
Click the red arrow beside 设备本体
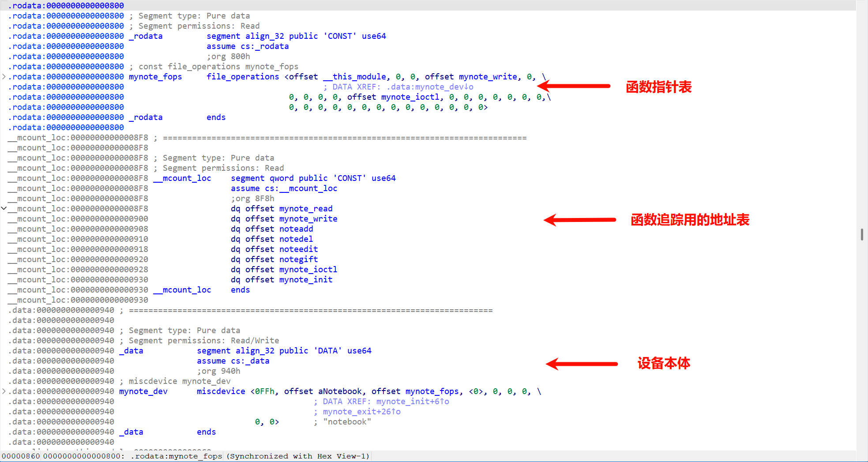[582, 364]
